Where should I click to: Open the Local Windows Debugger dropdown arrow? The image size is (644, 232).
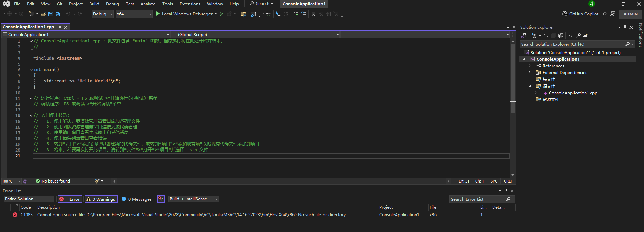[215, 14]
